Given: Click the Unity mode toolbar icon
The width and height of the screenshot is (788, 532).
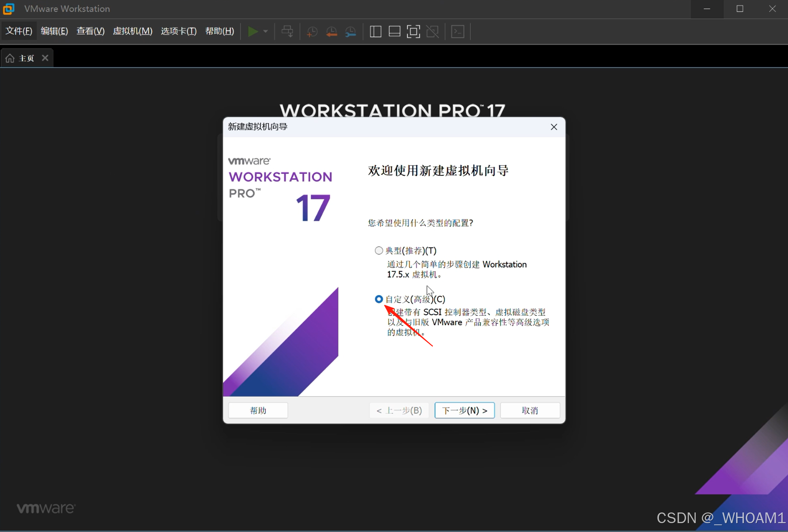Looking at the screenshot, I should point(432,31).
